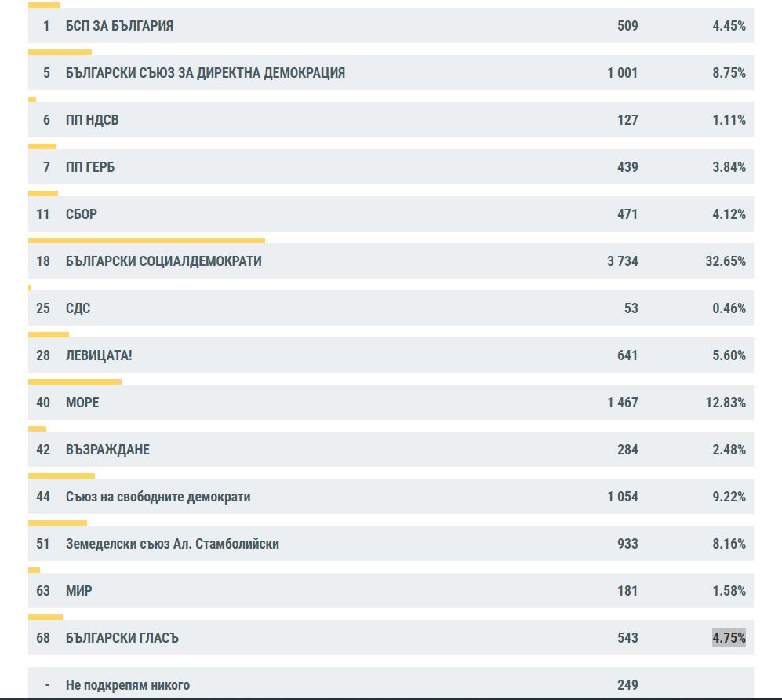Screen dimensions: 782x700
Task: Select the БЪЛГАРСКИ ГЛАСЪ party name
Action: point(122,638)
